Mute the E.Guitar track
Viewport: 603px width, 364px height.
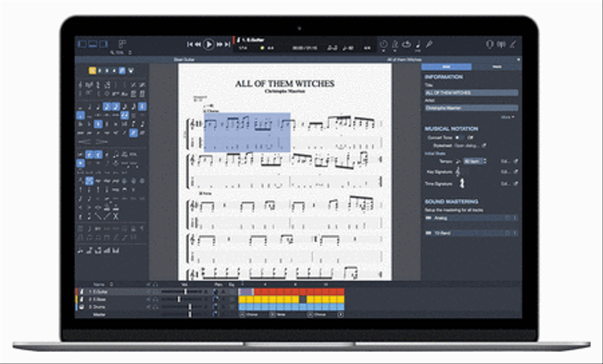(149, 292)
